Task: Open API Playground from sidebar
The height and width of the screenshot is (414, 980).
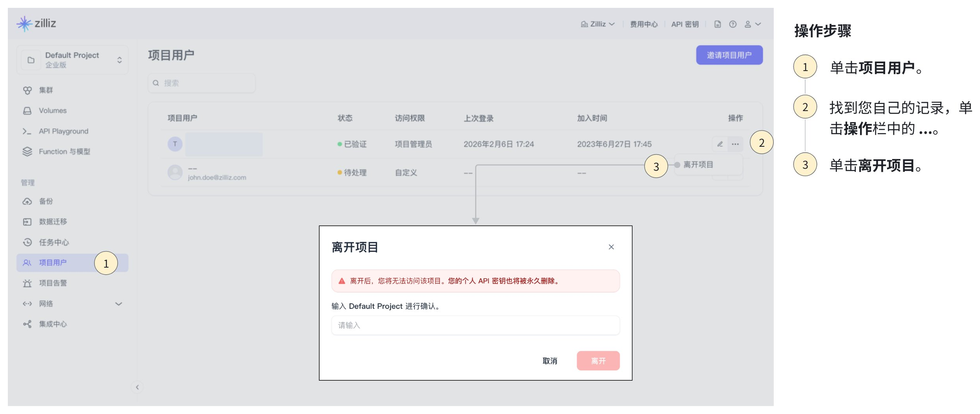Action: [x=63, y=131]
